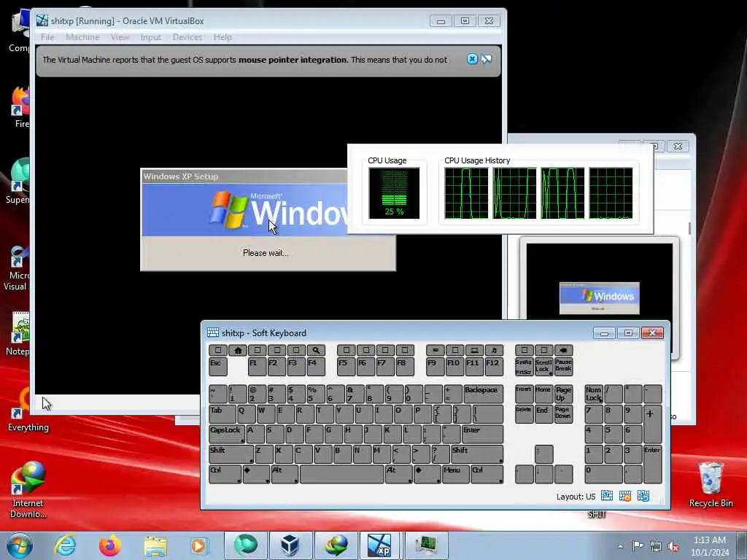Open Windows Media Player on taskbar
Viewport: 747px width, 560px height.
(199, 545)
